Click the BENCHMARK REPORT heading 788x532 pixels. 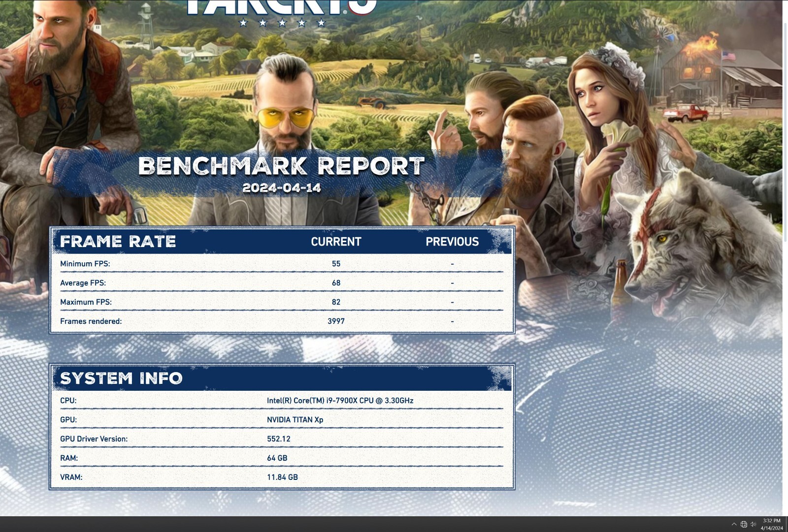281,166
